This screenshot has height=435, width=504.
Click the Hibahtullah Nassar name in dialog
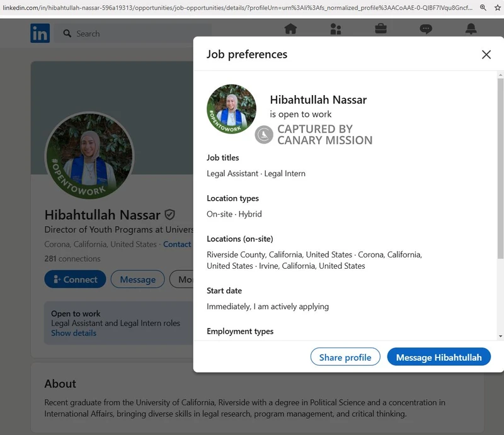tap(318, 99)
